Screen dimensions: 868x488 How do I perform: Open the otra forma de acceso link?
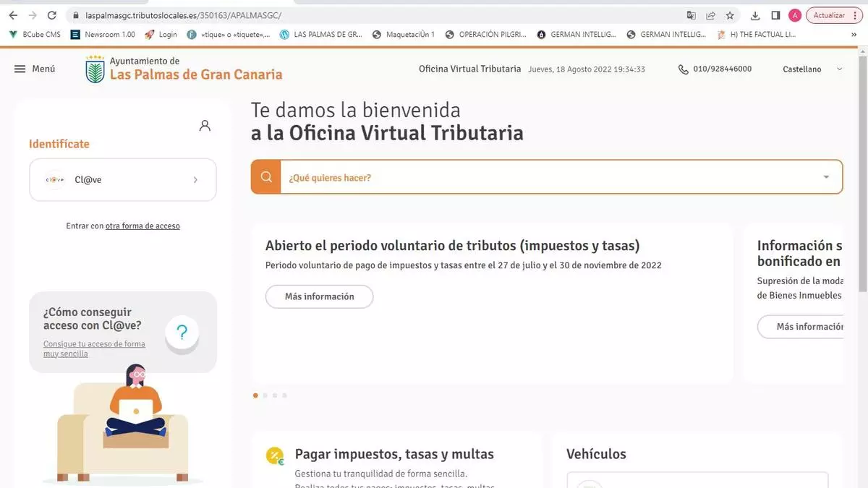tap(142, 226)
